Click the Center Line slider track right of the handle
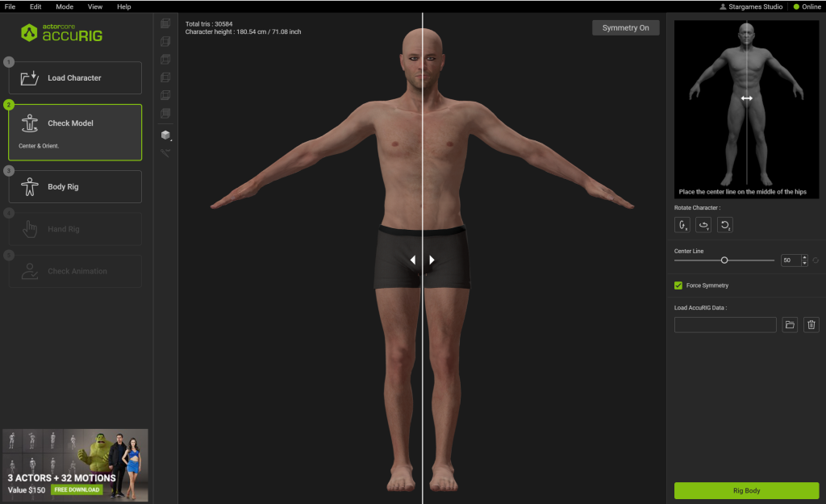826x504 pixels. click(x=751, y=260)
